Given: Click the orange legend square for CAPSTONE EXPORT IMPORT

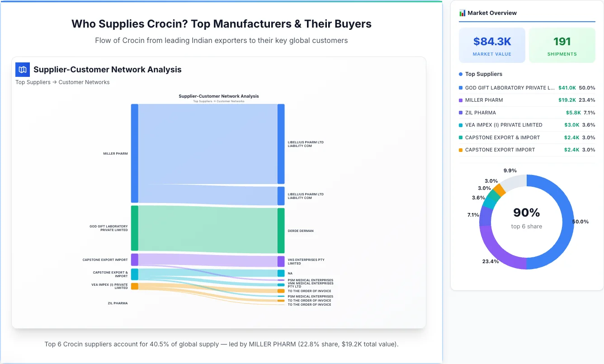Looking at the screenshot, I should tap(460, 150).
